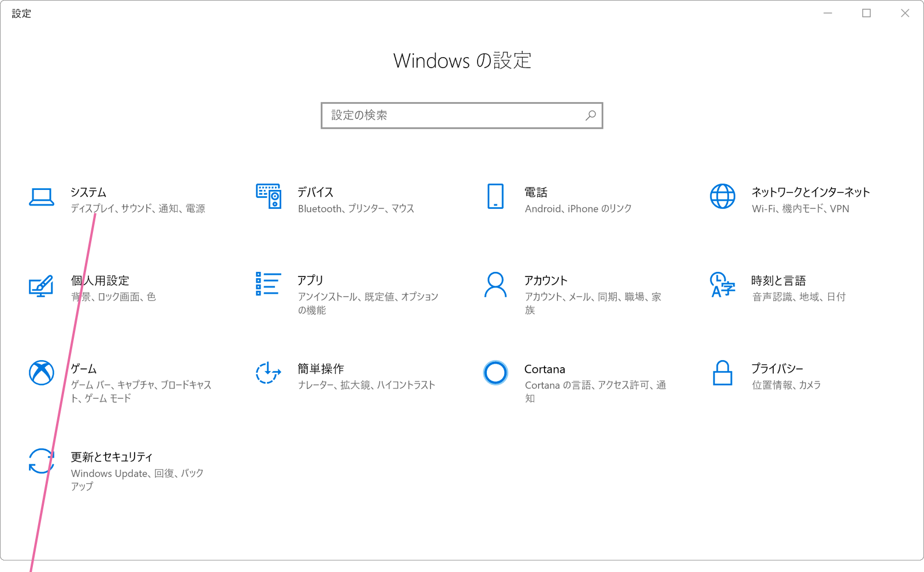924x572 pixels.
Task: Select the アプリ category title
Action: (x=310, y=281)
